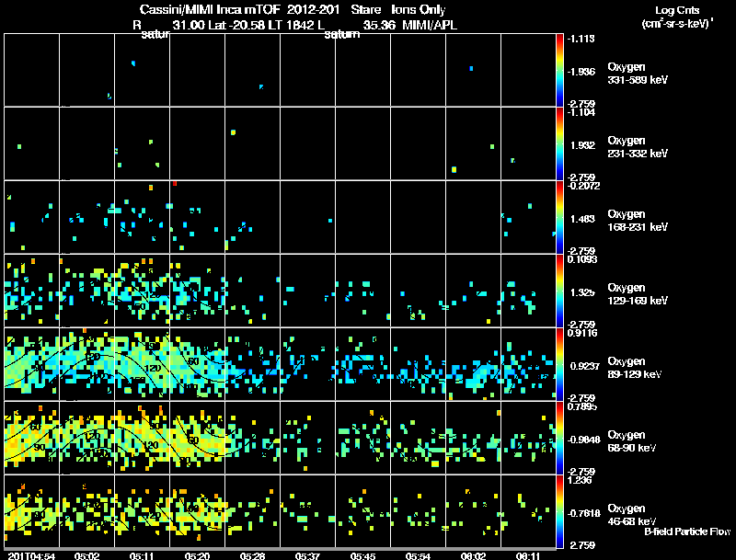Click the color bar beside Oxygen 331-589 keV
The image size is (736, 560).
pos(559,70)
